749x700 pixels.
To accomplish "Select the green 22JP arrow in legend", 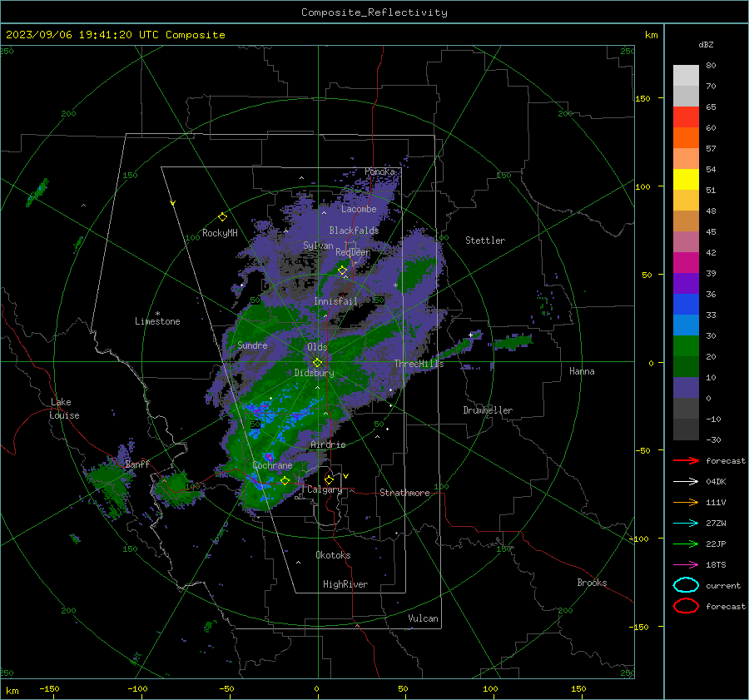I will pos(686,544).
